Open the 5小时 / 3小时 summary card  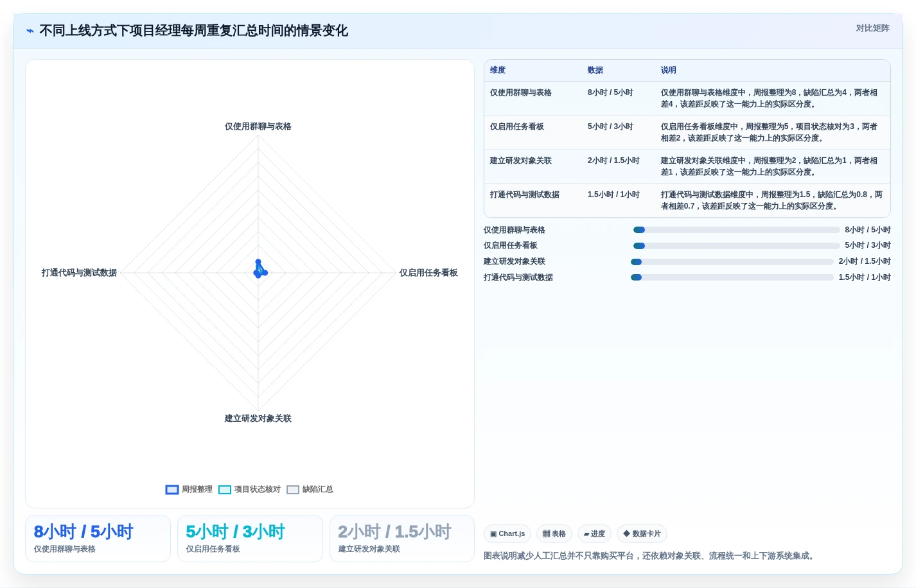click(x=250, y=539)
